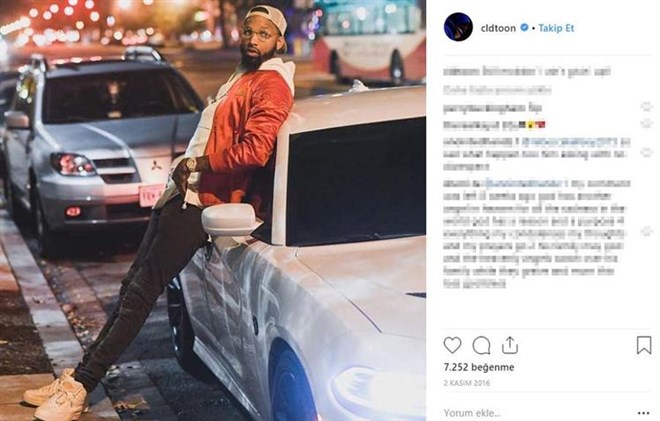Open more options with the three-dots icon
Image resolution: width=660 pixels, height=421 pixels.
(x=644, y=413)
